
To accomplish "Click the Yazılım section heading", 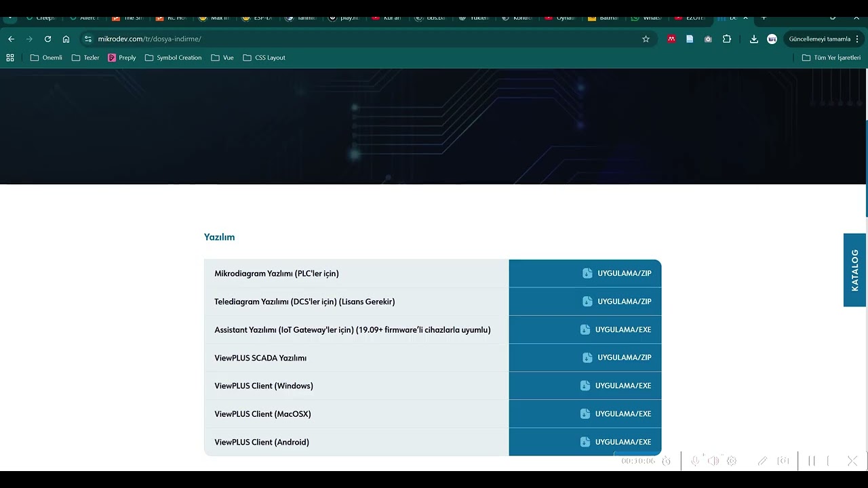I will (219, 237).
